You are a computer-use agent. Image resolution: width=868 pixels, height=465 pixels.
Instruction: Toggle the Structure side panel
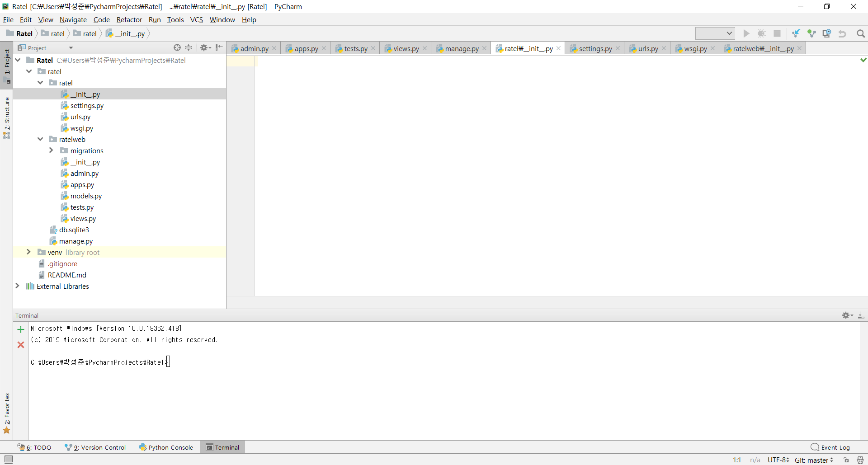(7, 117)
